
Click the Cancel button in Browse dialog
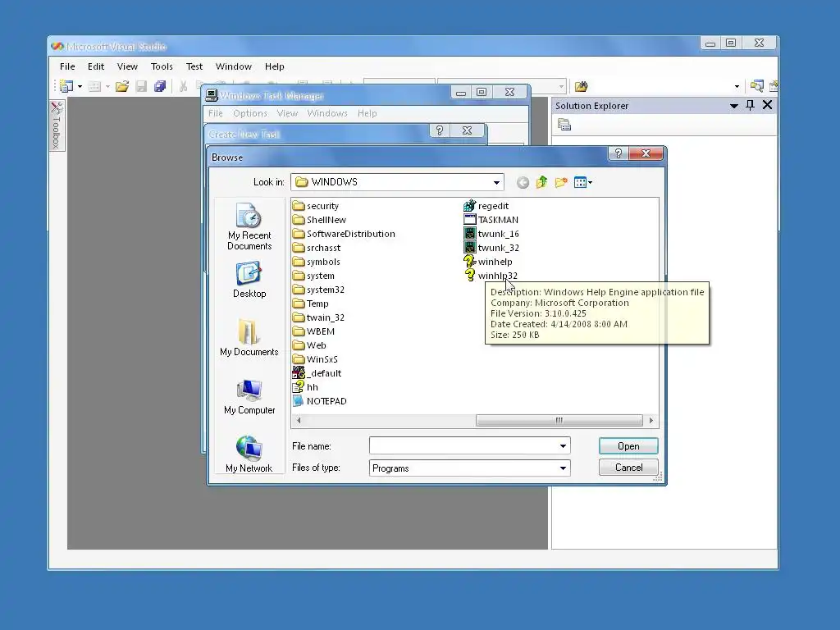pyautogui.click(x=628, y=468)
